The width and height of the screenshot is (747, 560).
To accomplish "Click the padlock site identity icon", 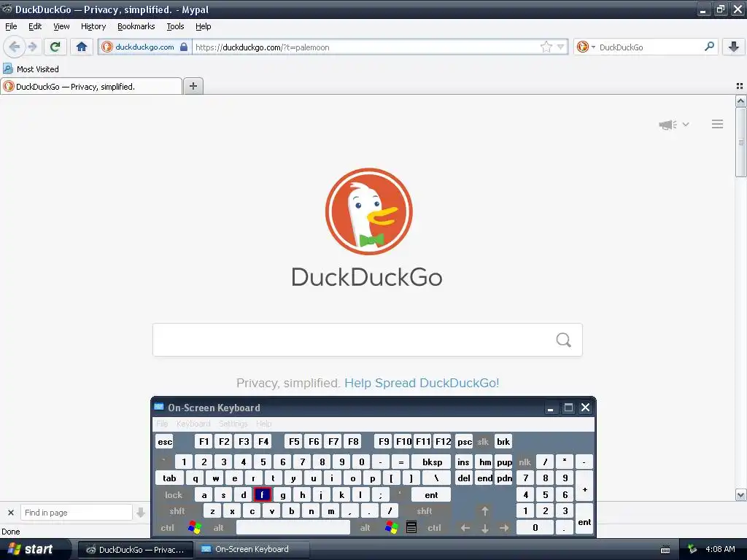I will click(x=183, y=47).
